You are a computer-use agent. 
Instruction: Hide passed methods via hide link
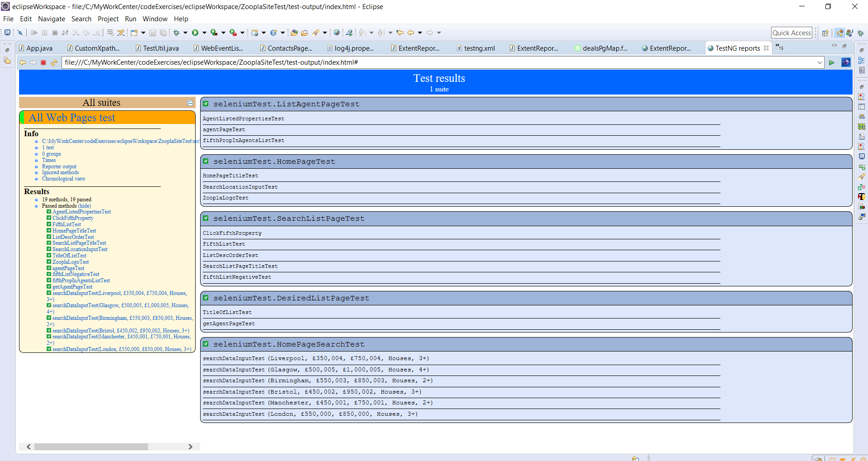84,206
